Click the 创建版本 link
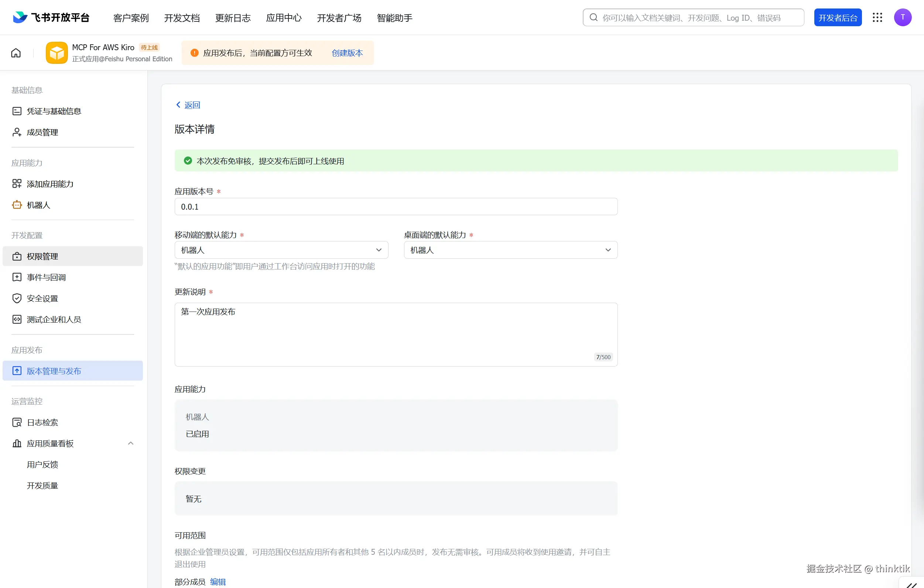The width and height of the screenshot is (924, 588). click(x=347, y=53)
